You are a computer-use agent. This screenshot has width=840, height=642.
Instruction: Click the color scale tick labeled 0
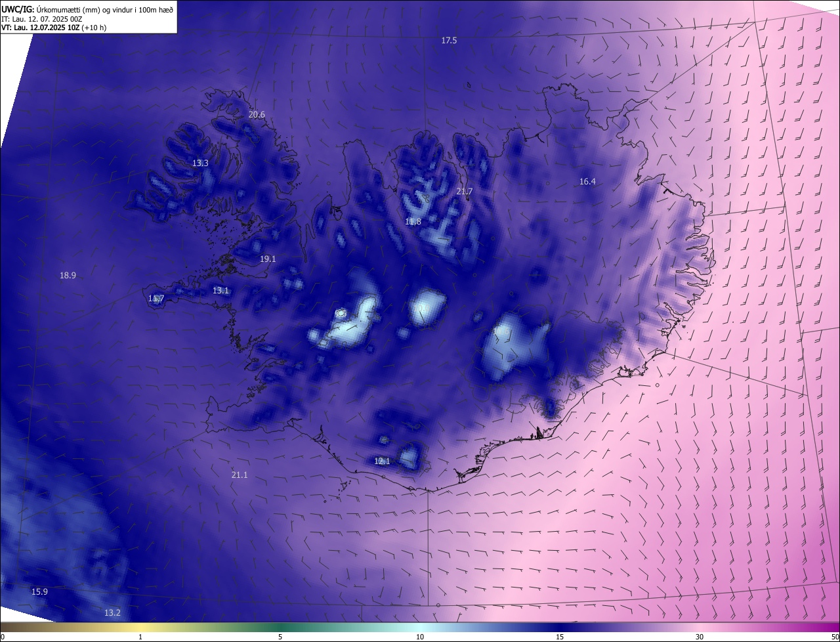point(3,637)
